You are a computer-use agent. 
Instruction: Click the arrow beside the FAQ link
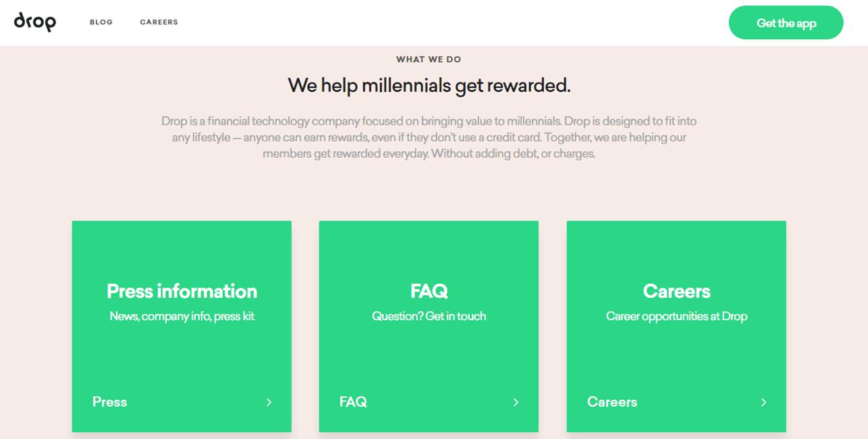(516, 402)
